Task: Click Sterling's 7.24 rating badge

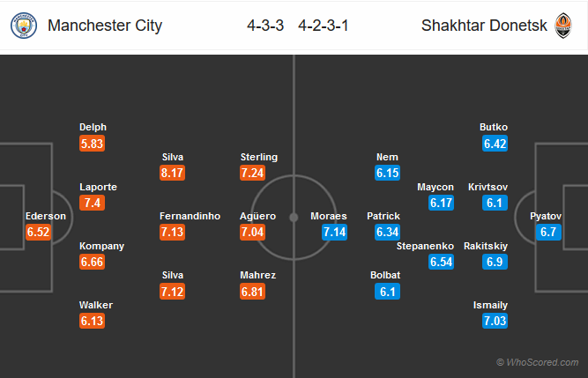Action: point(252,173)
